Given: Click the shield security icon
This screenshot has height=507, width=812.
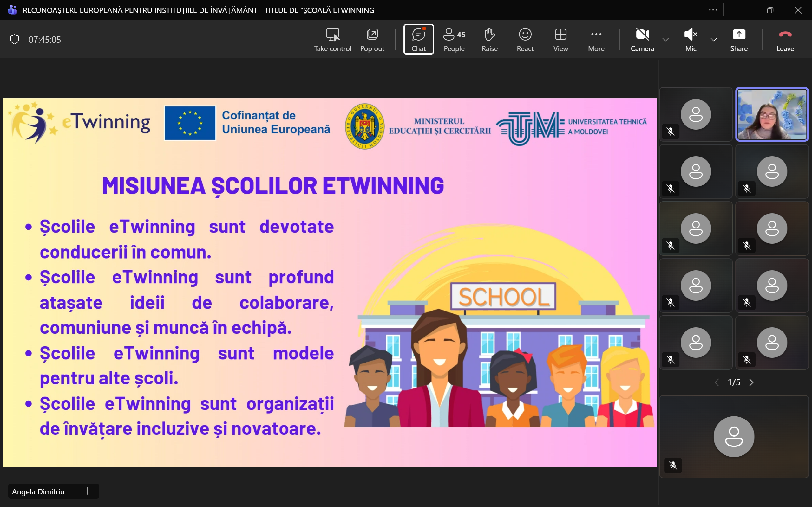Looking at the screenshot, I should [x=14, y=40].
